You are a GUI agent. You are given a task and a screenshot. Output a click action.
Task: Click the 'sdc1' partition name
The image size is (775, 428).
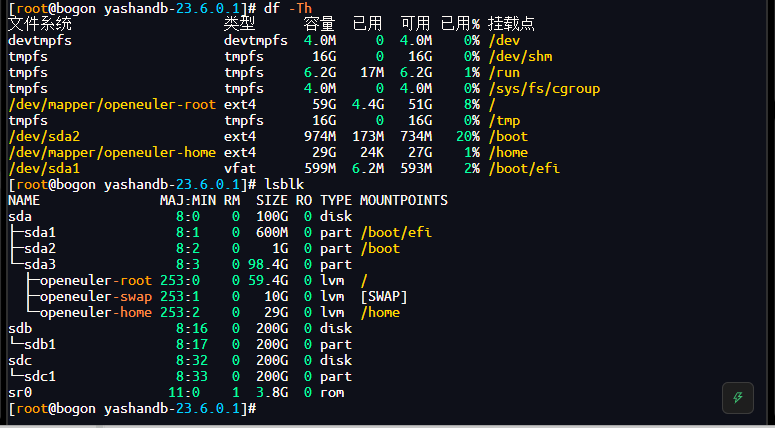(x=40, y=377)
